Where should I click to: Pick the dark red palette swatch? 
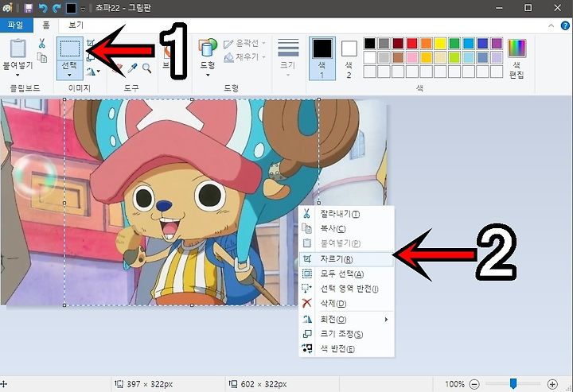point(398,44)
